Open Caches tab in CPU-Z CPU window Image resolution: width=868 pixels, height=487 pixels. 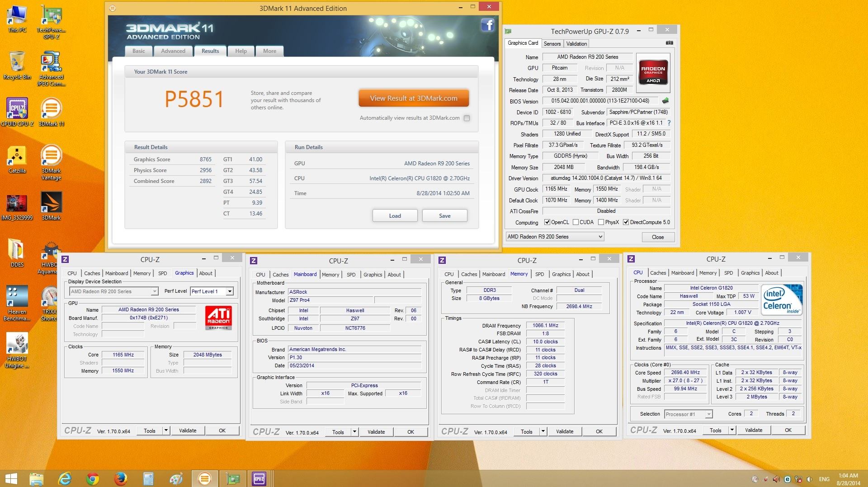[658, 273]
